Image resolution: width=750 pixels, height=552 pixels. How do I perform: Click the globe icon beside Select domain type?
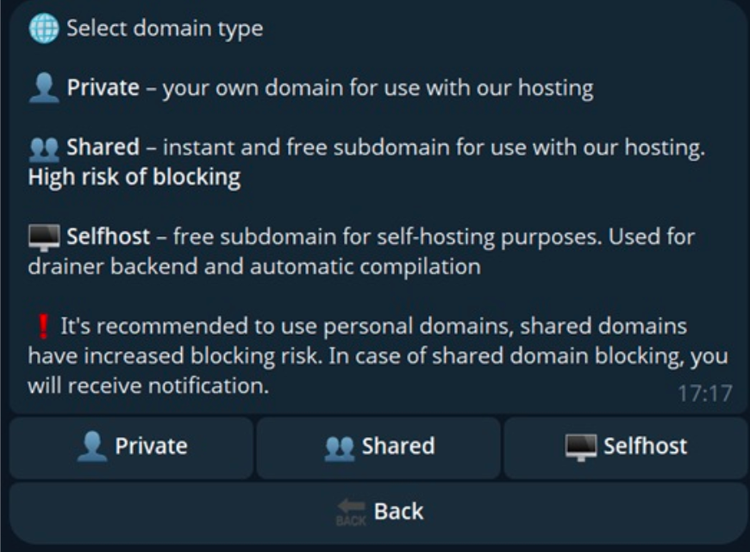point(44,28)
